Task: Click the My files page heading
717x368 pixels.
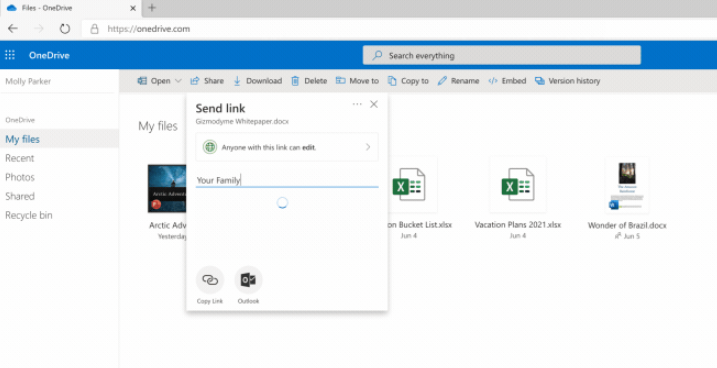Action: (158, 126)
